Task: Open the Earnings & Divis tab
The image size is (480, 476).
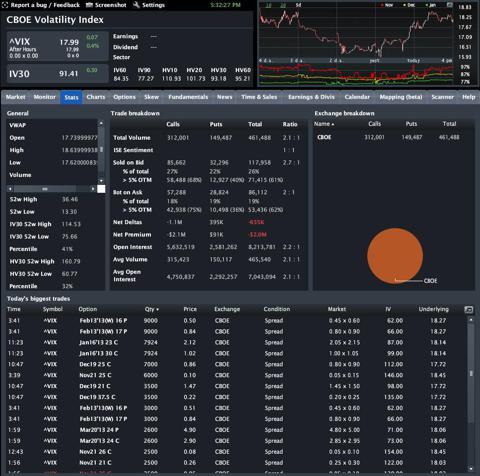Action: [x=311, y=97]
